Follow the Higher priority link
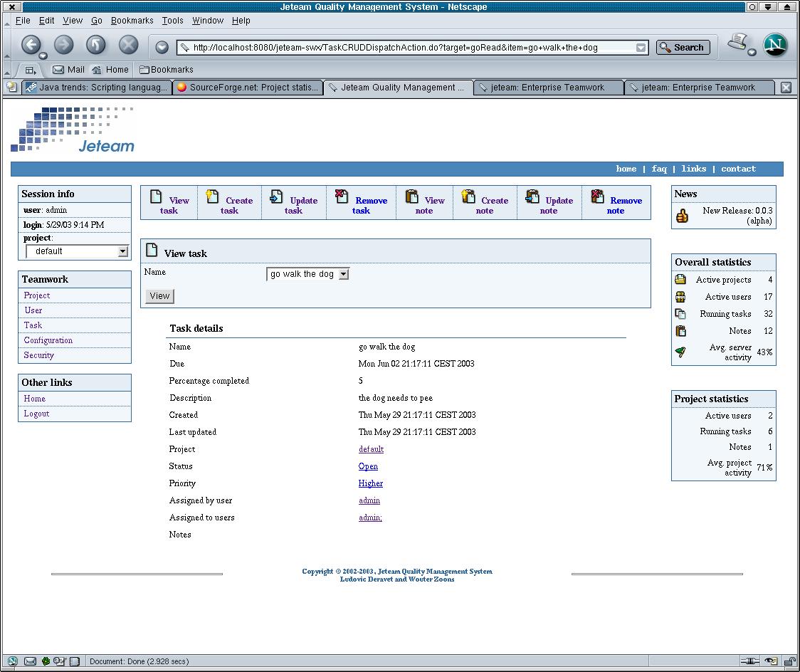This screenshot has height=672, width=800. click(x=370, y=483)
